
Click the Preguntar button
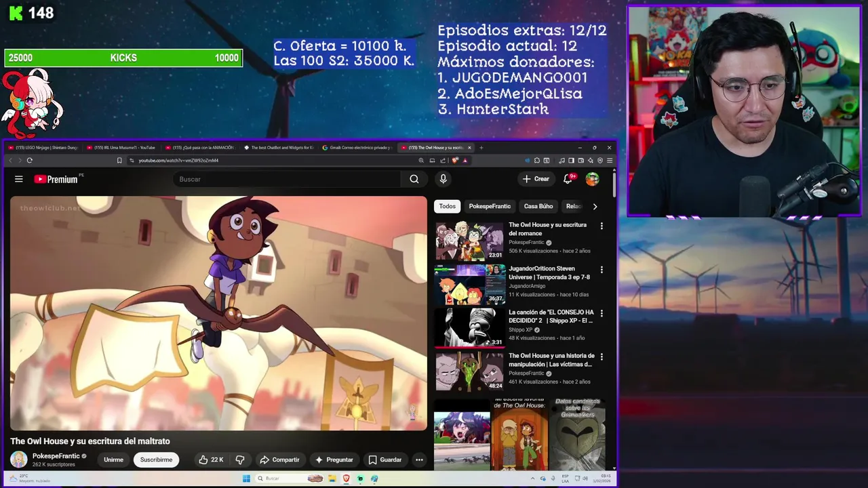point(334,460)
